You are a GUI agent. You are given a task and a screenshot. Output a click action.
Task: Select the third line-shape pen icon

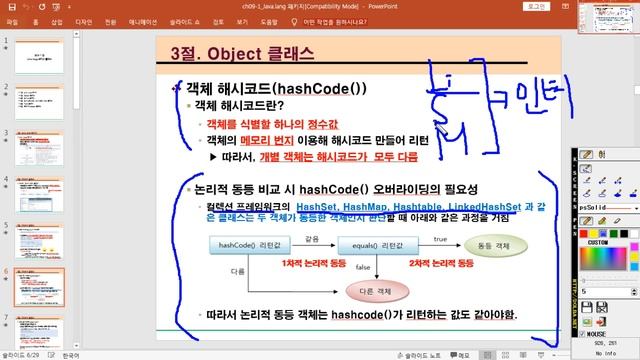pos(618,181)
